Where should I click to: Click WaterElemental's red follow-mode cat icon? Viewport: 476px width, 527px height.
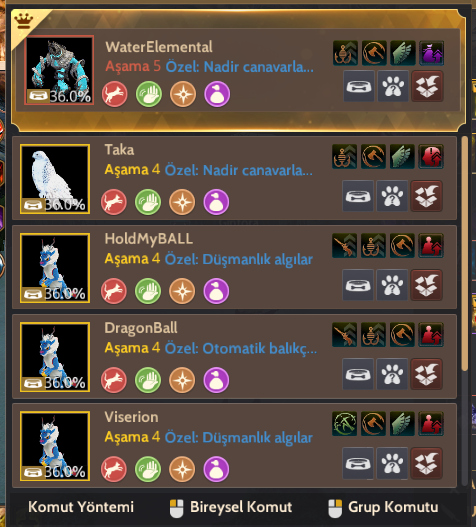pos(115,94)
